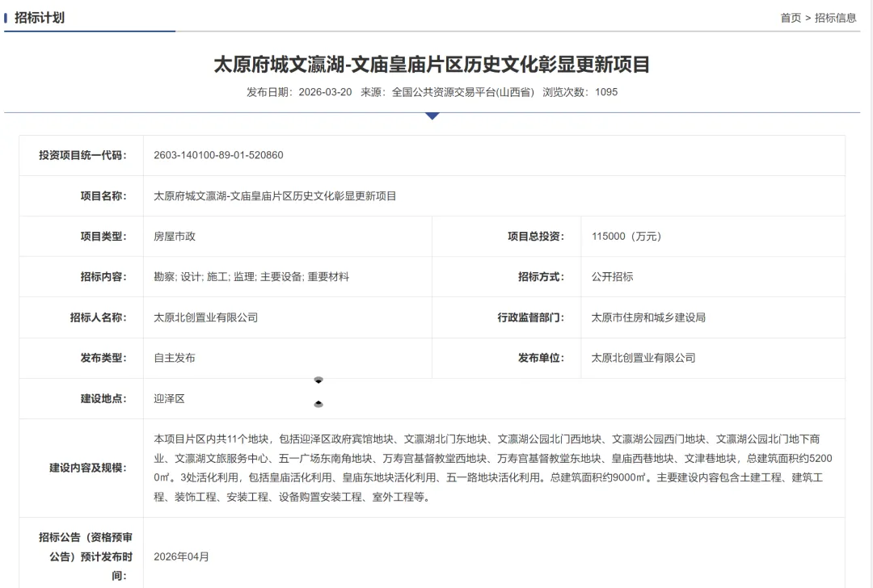The width and height of the screenshot is (873, 588).
Task: Open the 首页 breadcrumb link
Action: (791, 18)
